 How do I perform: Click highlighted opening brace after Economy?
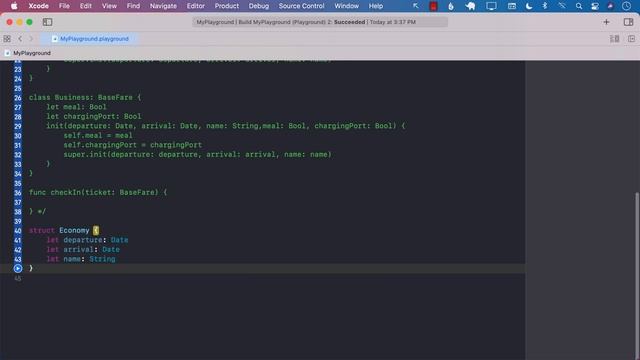96,230
